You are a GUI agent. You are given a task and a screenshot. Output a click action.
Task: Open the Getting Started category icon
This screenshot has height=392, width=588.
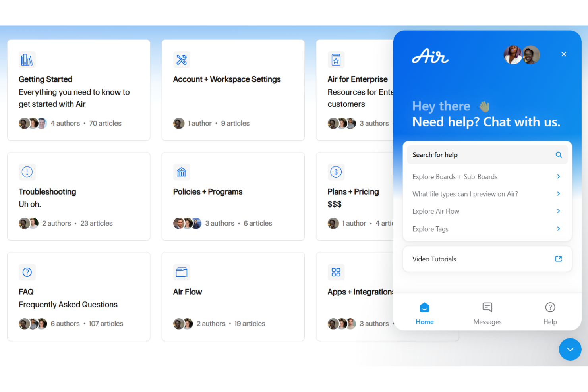[27, 59]
